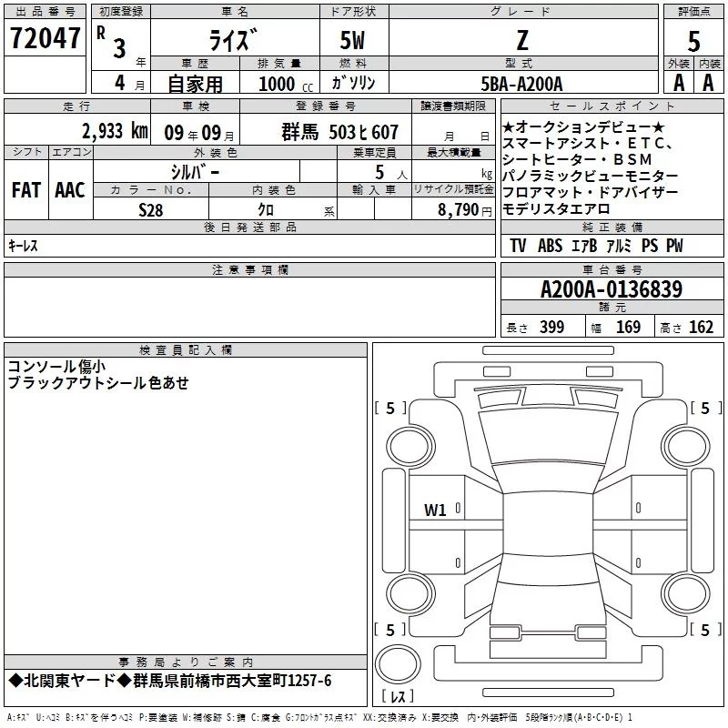The width and height of the screenshot is (728, 728).
Task: Click the lower-left [5] tire rating
Action: 390,630
